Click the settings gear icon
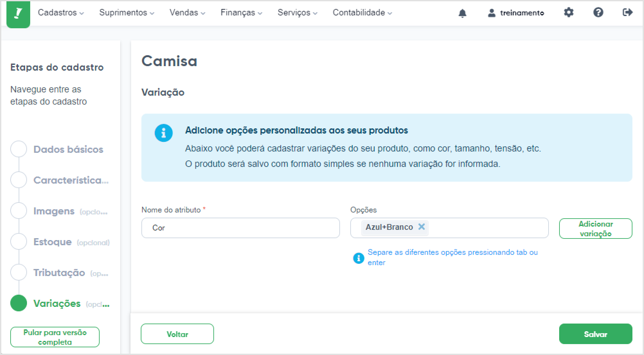Viewport: 644px width, 355px height. coord(568,13)
